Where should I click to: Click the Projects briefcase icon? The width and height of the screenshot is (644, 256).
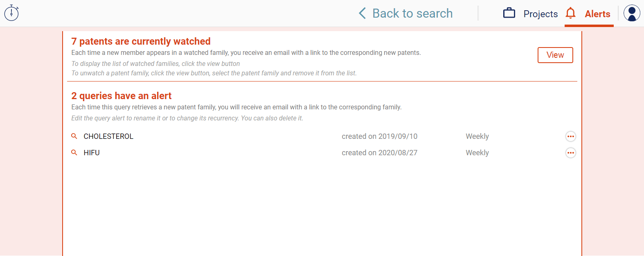509,13
